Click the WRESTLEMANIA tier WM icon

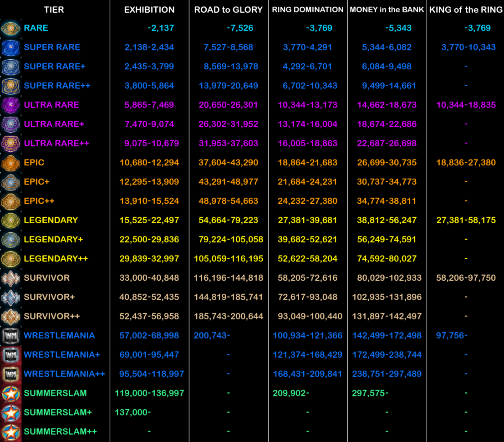point(10,336)
